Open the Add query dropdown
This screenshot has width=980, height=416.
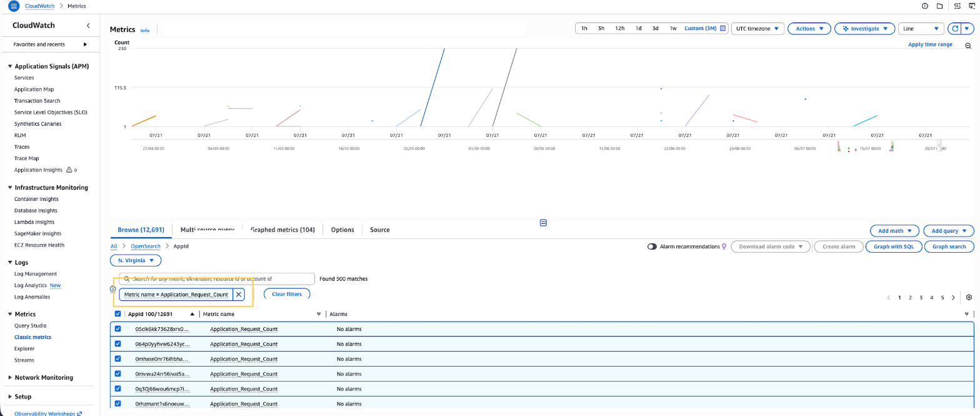pyautogui.click(x=948, y=231)
